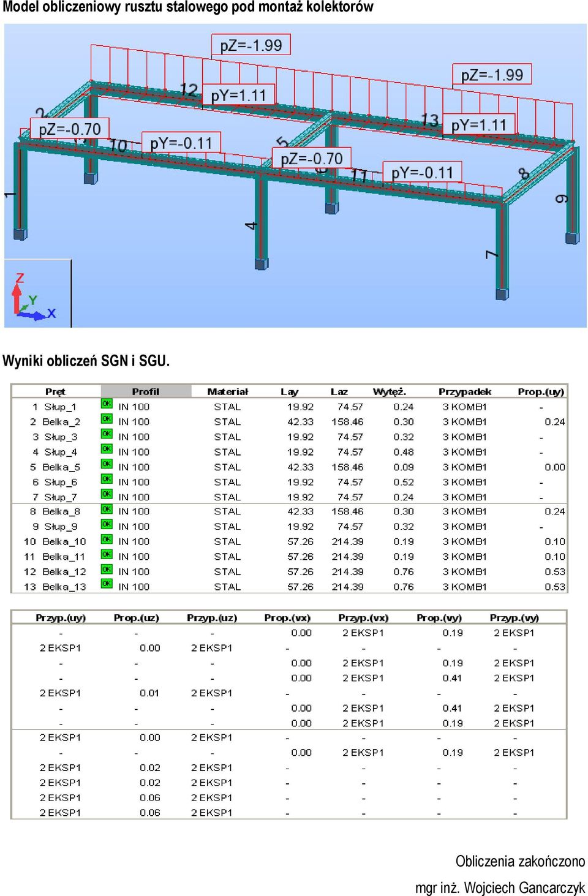Viewport: 588px width, 896px height.
Task: Click the green OK icon for Belka_13
Action: [x=107, y=584]
